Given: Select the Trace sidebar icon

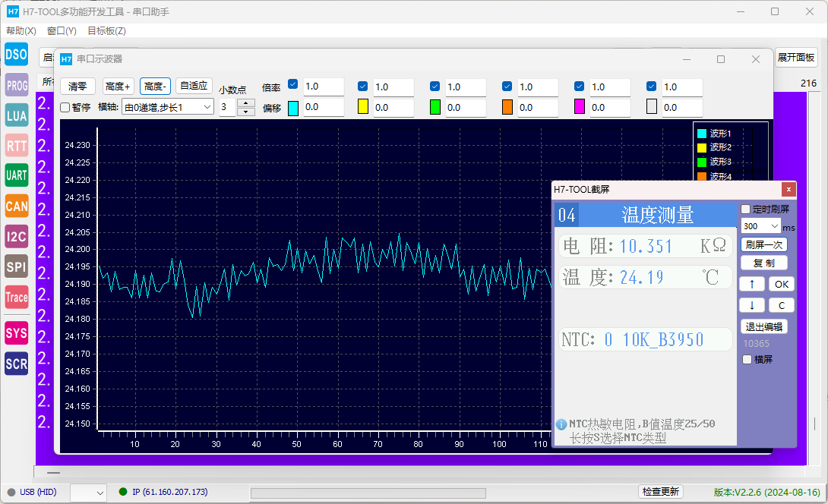Looking at the screenshot, I should (x=17, y=297).
